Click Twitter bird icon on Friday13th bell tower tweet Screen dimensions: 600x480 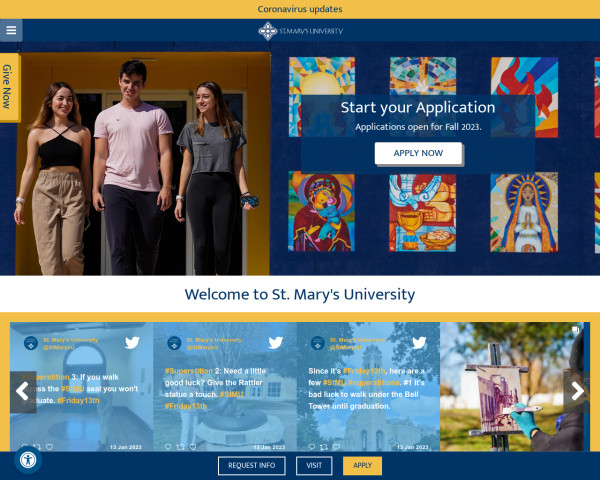coord(419,342)
